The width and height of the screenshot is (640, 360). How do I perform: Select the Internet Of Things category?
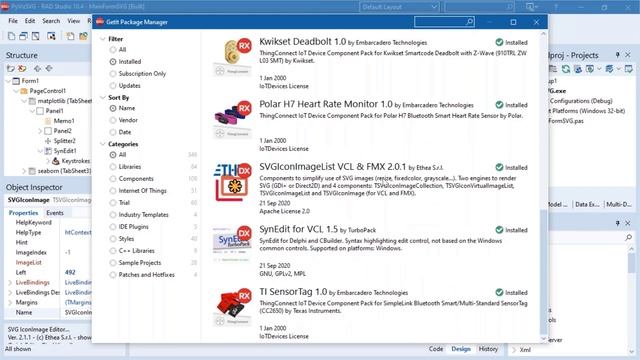(x=113, y=191)
